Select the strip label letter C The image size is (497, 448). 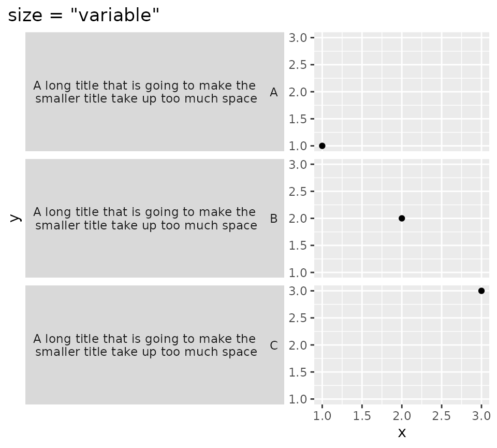[x=274, y=345]
